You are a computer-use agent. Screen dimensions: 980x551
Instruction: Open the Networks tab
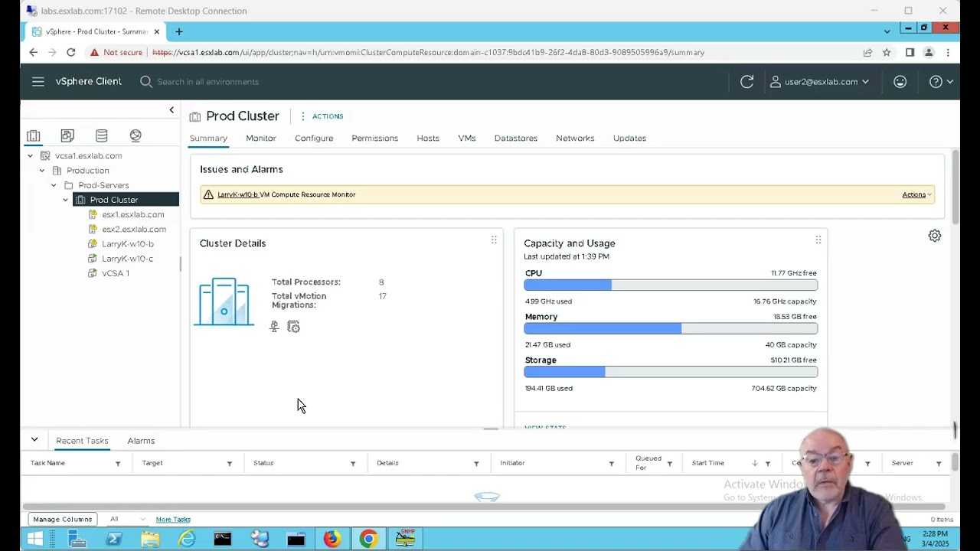click(x=575, y=139)
